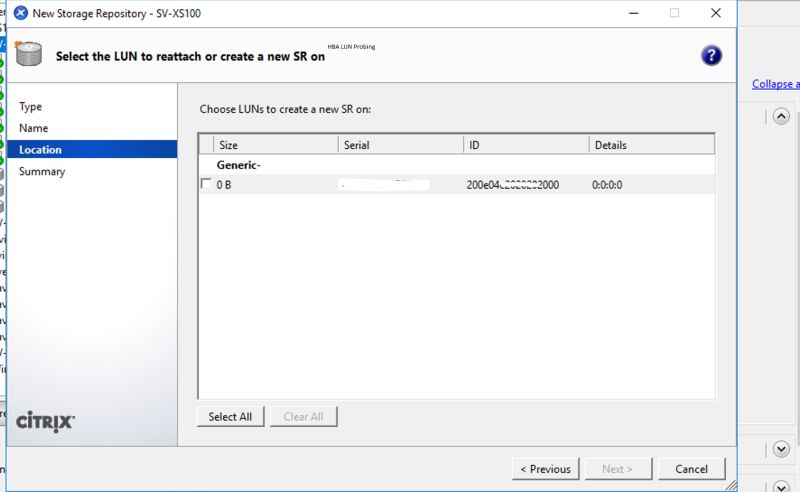Go back with the Previous button
Viewport: 800px width, 492px height.
pos(545,469)
